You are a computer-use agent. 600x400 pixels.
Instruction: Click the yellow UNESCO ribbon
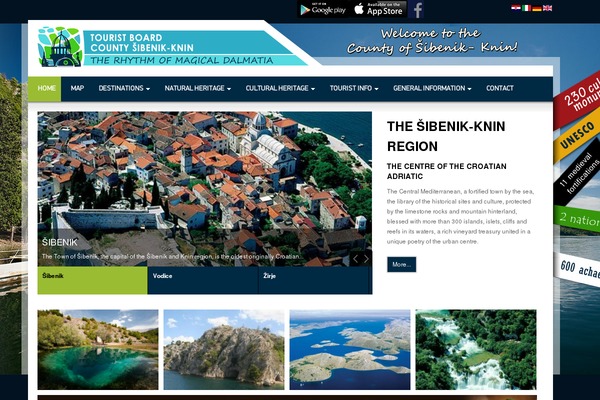(x=577, y=137)
